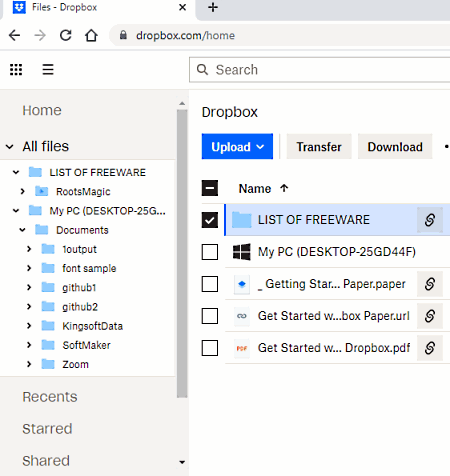Copy link icon for Get Started Dropbox.pdf

(x=430, y=348)
